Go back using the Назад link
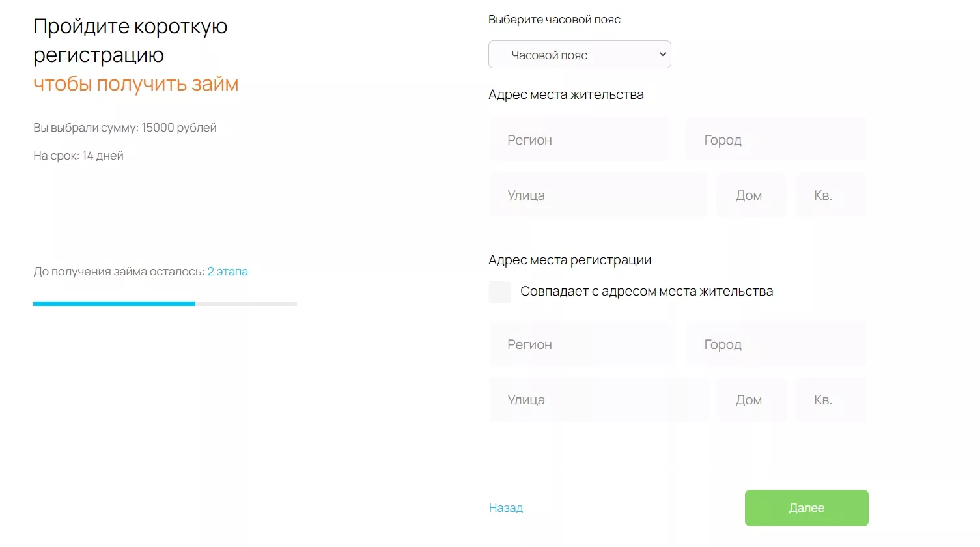This screenshot has height=547, width=980. (x=506, y=508)
